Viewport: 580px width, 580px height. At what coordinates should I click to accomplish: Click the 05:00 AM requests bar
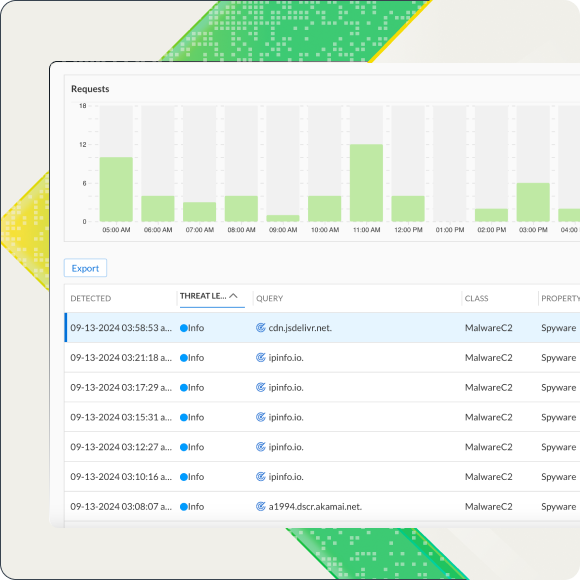tap(116, 189)
